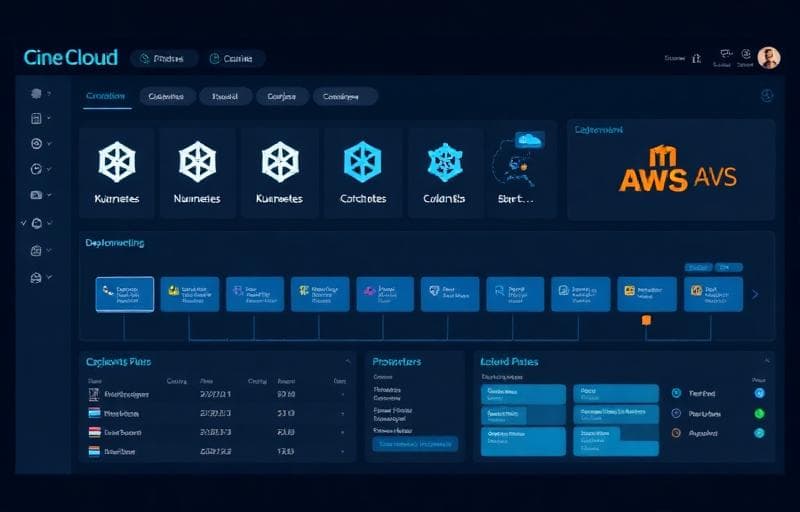Select the pipeline stage with document icon
The width and height of the screenshot is (800, 512).
click(x=581, y=294)
